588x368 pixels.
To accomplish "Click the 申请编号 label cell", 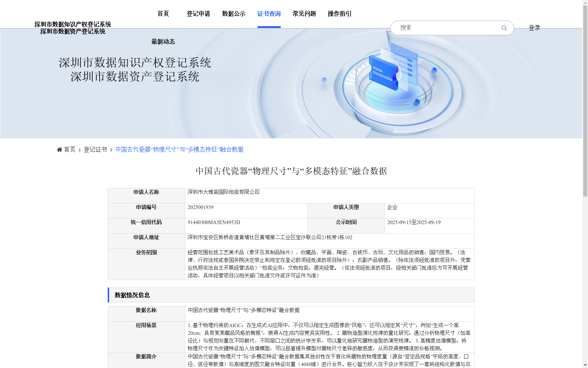I will coord(146,211).
